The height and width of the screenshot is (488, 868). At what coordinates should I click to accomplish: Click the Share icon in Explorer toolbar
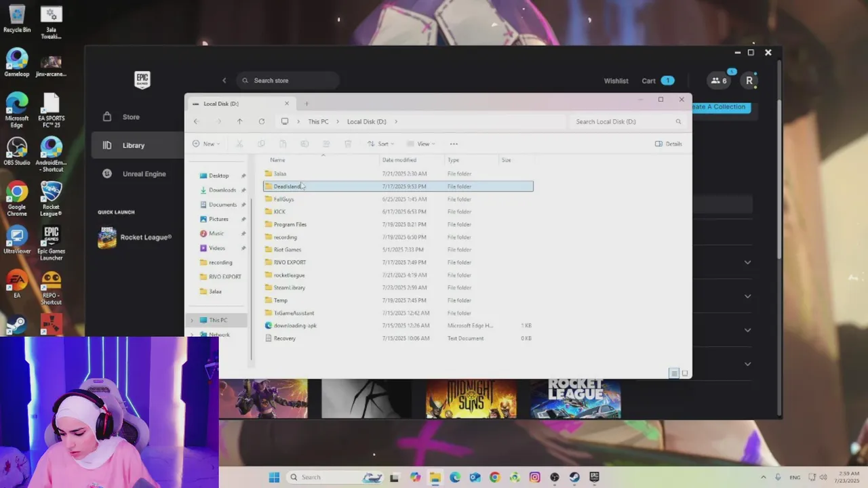[326, 144]
